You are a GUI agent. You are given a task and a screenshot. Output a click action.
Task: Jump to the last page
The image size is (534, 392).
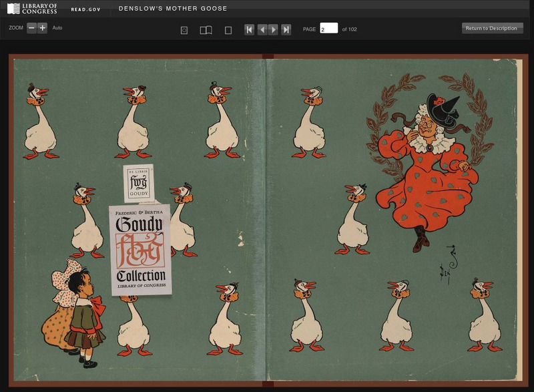(x=286, y=29)
